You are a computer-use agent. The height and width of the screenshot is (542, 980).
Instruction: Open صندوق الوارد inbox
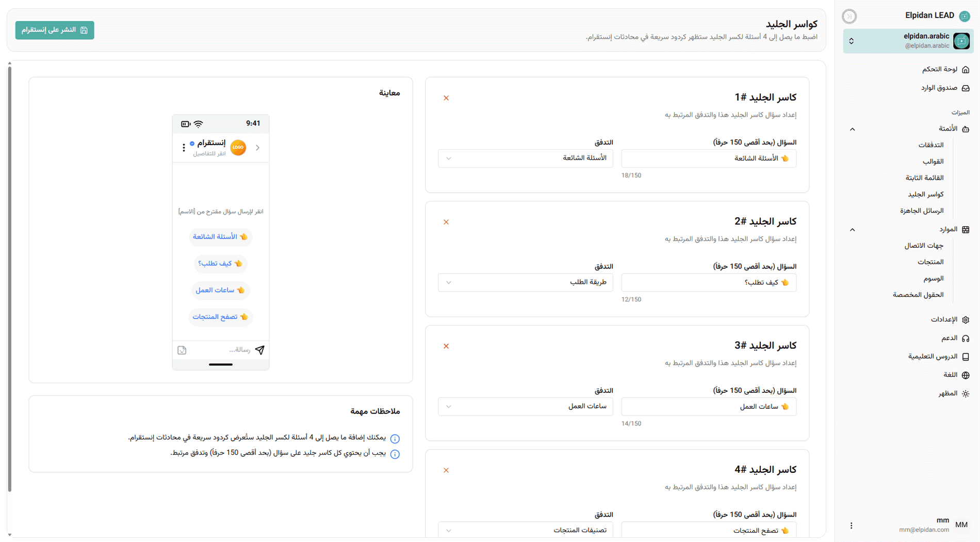click(x=939, y=88)
